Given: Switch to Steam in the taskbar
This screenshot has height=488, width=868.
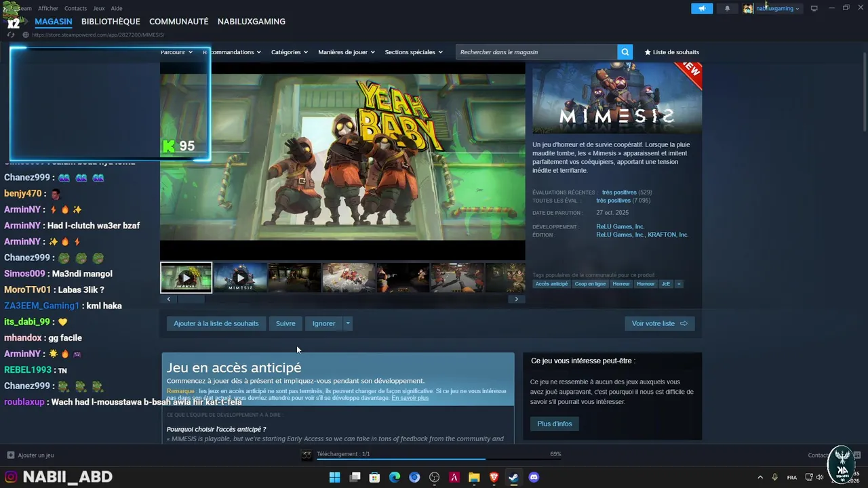Looking at the screenshot, I should click(514, 477).
